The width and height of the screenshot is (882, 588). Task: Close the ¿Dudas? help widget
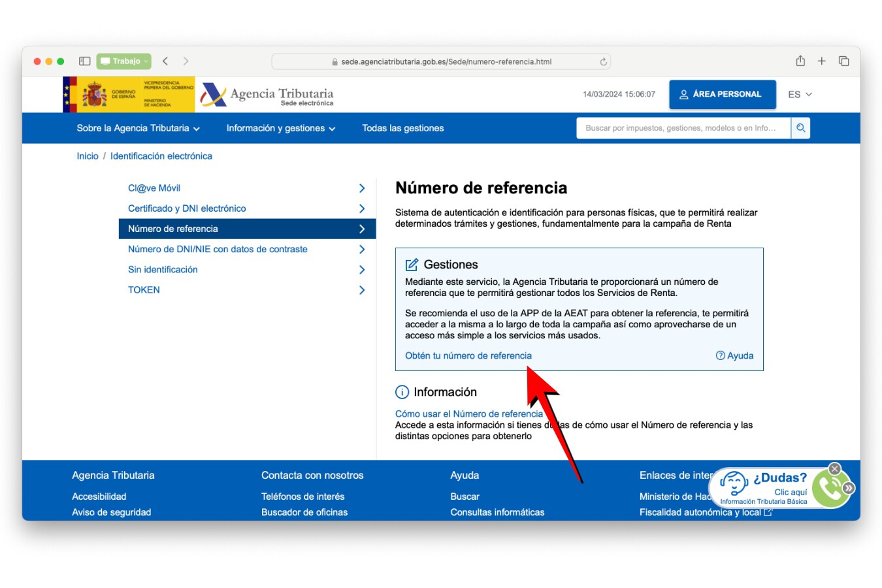tap(834, 468)
